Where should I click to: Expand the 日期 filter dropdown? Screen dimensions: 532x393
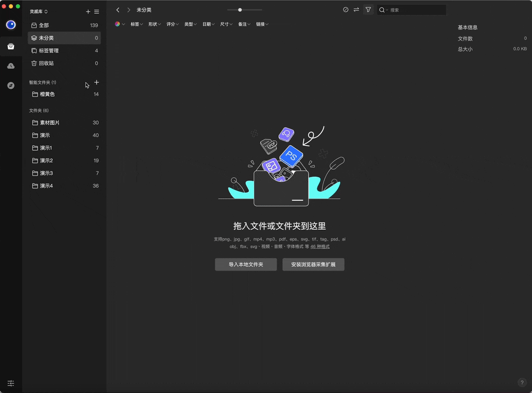[209, 24]
